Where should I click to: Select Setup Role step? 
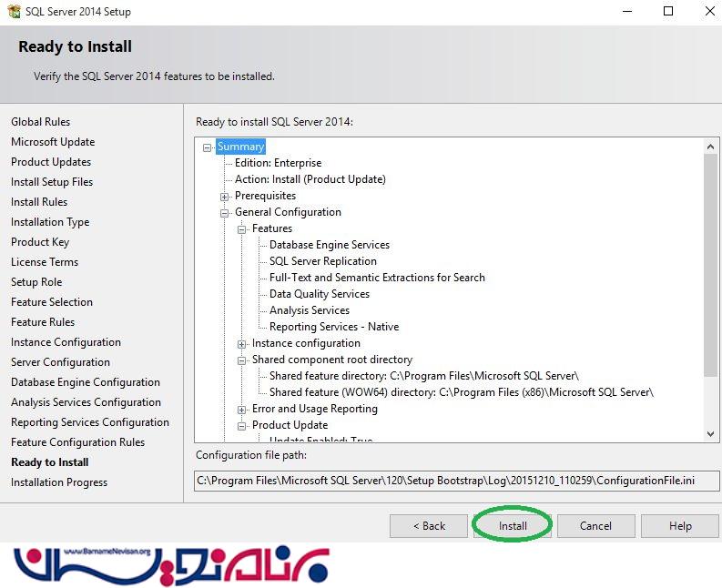36,282
